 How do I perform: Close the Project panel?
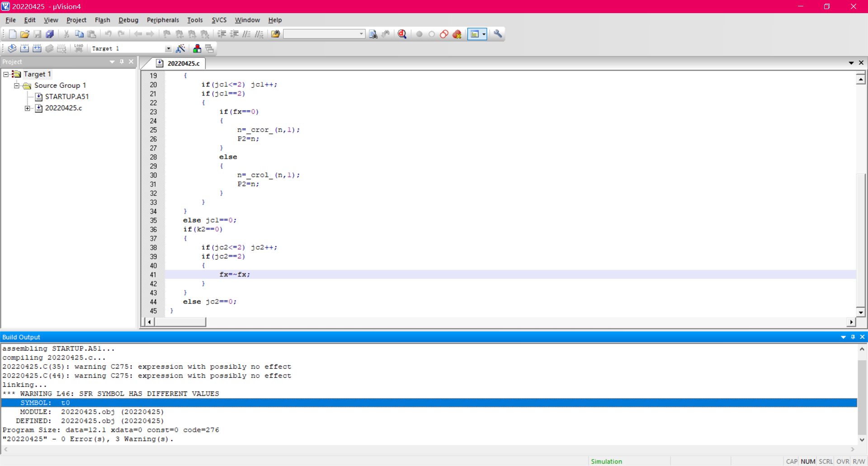point(131,62)
